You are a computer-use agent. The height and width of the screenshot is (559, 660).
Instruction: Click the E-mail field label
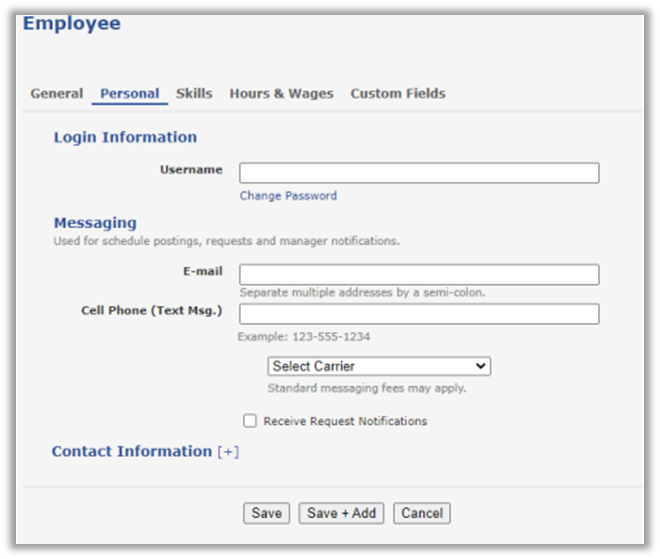pos(203,271)
